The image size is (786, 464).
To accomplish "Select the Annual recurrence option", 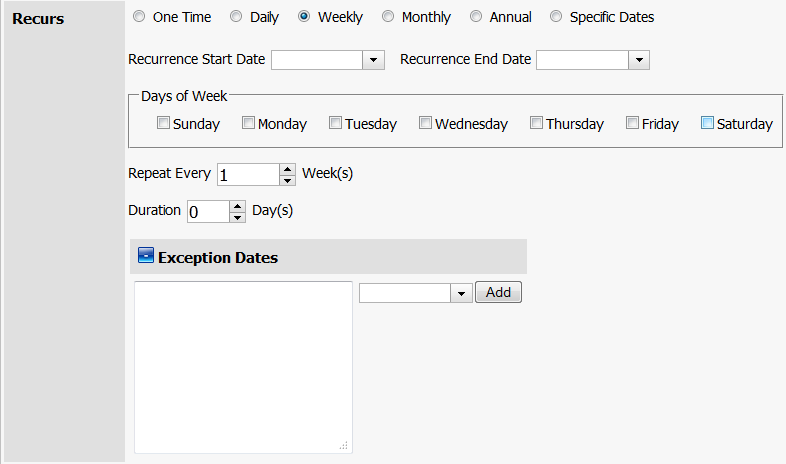I will [476, 17].
